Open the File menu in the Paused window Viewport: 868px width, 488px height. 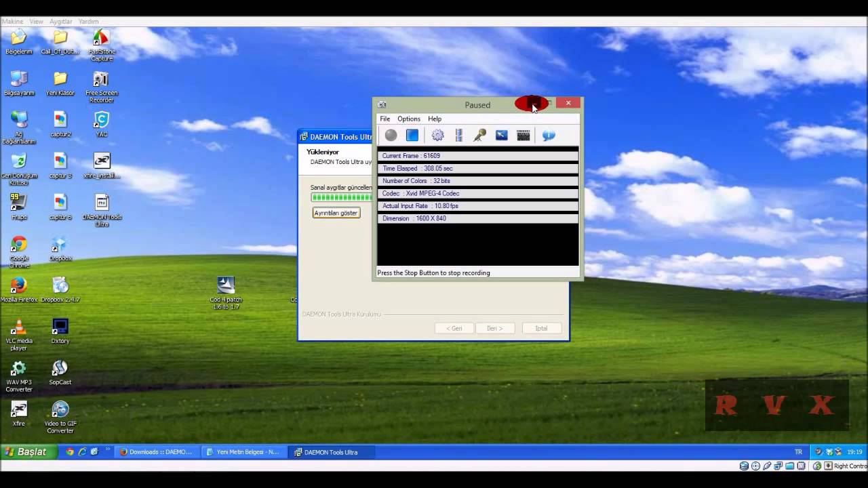point(385,119)
